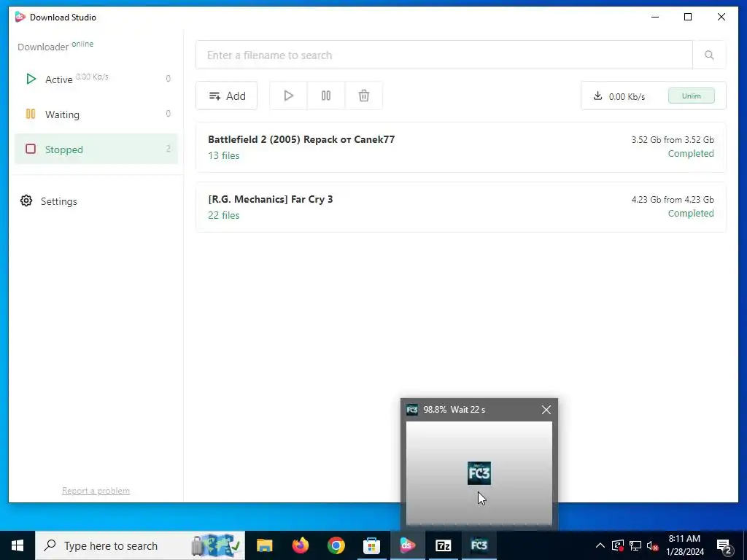Screen dimensions: 747x560
Task: Click the muted volume tray icon
Action: pos(652,545)
